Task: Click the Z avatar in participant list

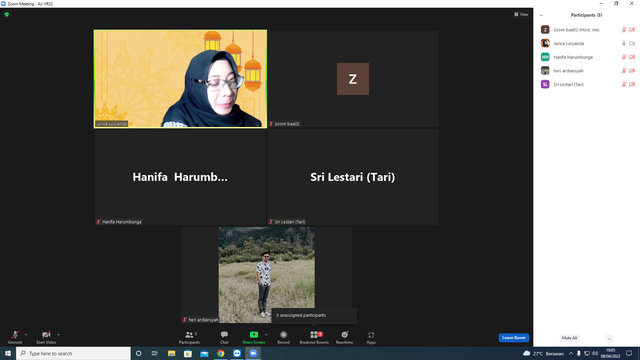Action: pyautogui.click(x=545, y=29)
